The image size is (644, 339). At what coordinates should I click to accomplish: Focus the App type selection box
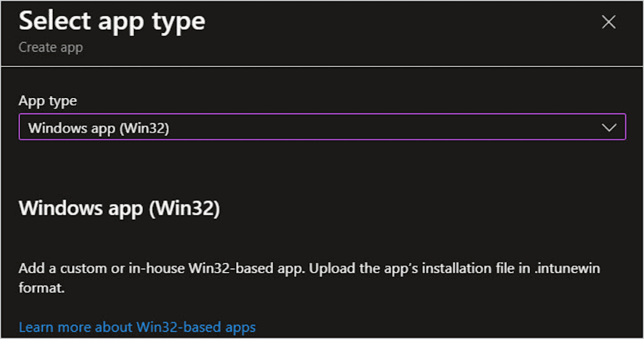[323, 127]
